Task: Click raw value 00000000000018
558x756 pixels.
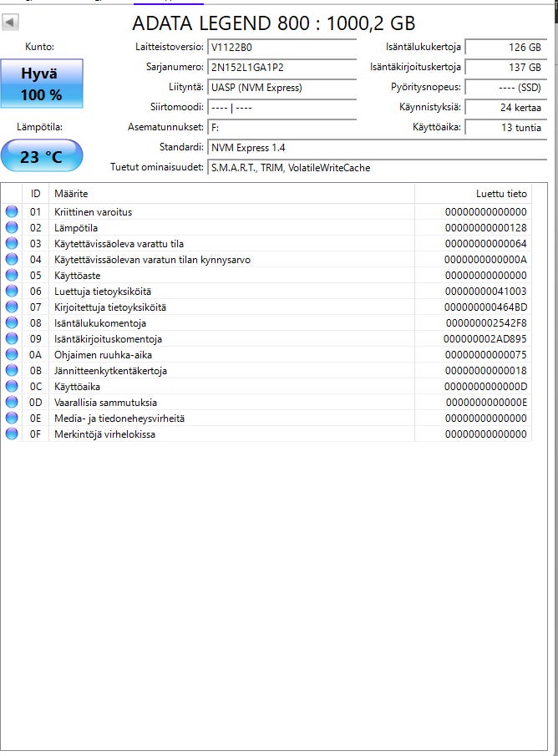Action: [x=485, y=371]
